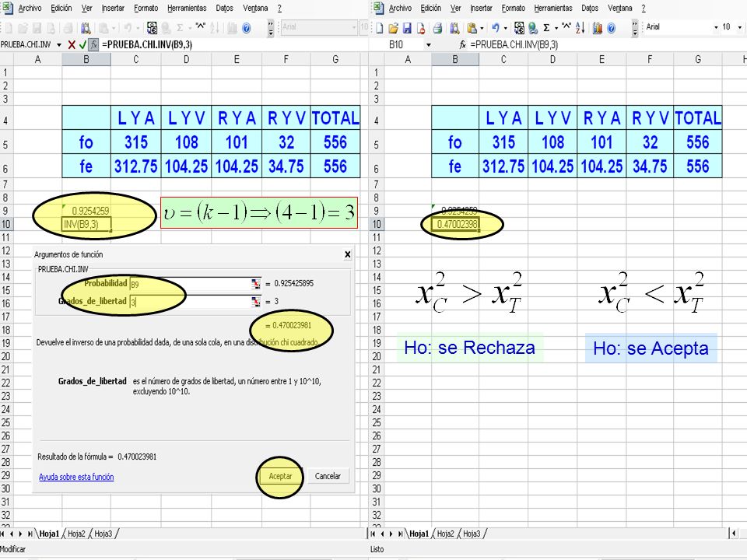Click Save icon in right window toolbar
This screenshot has width=747, height=560.
[407, 28]
